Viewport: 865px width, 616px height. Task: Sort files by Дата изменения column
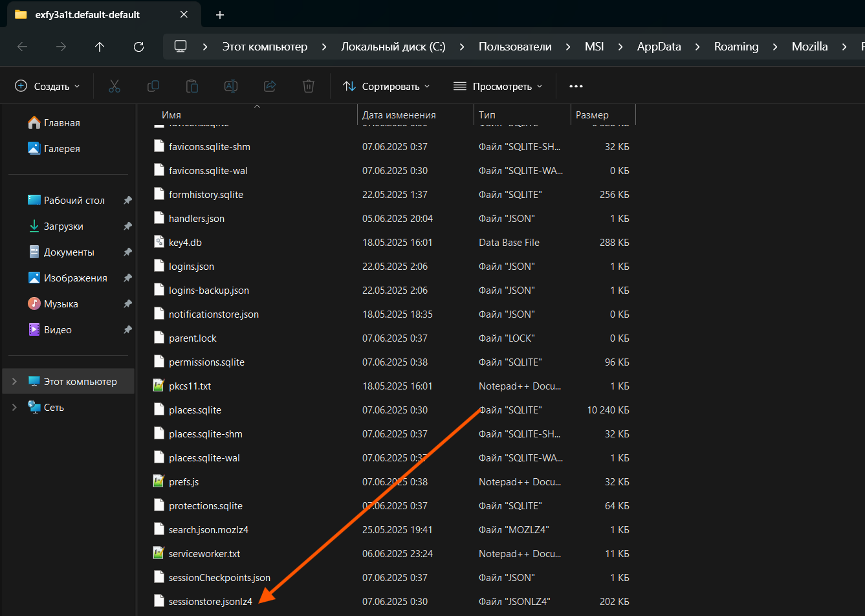click(399, 115)
